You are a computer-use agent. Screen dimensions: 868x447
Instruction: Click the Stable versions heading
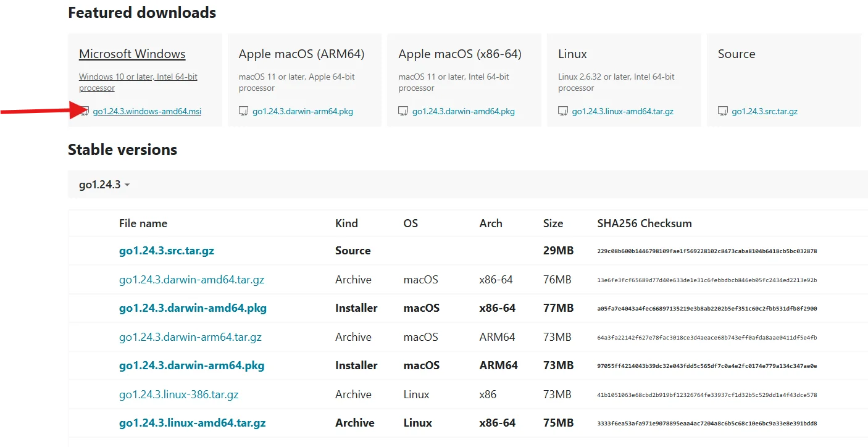[x=122, y=150]
